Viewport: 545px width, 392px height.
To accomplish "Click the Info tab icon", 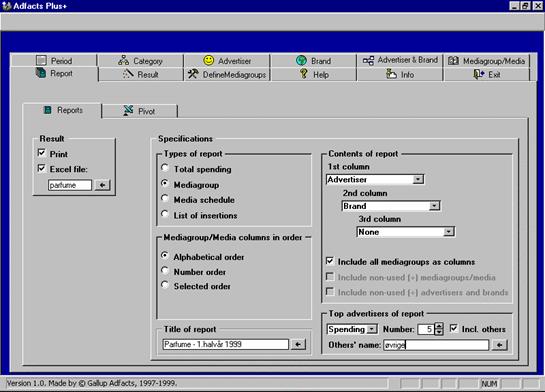I will pos(391,74).
